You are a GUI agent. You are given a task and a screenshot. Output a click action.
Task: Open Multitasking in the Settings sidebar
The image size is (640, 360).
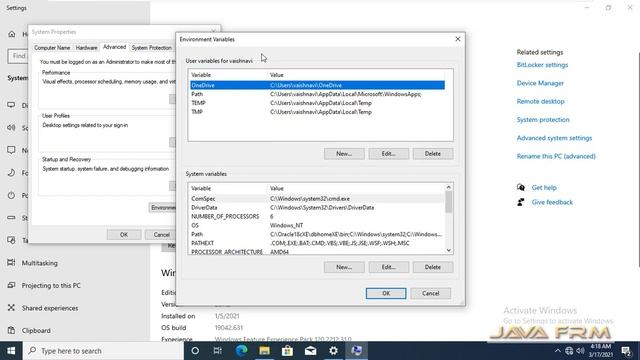pos(40,263)
